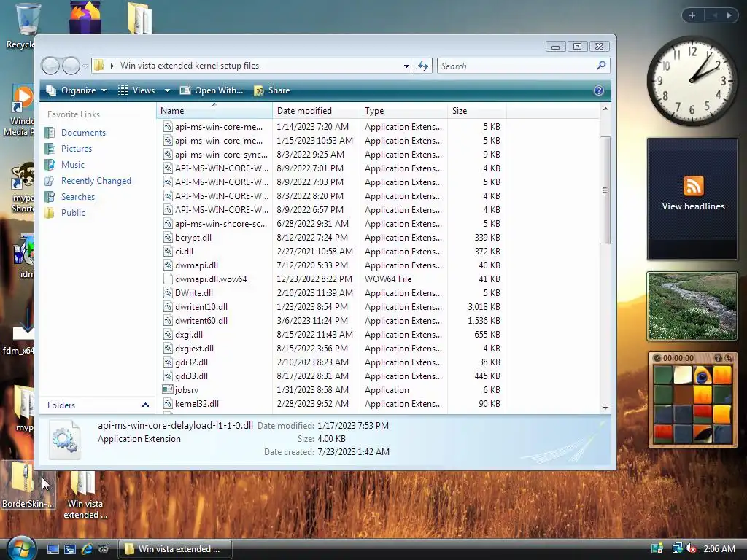This screenshot has width=747, height=560.
Task: Click the Views toolbar button
Action: point(137,90)
